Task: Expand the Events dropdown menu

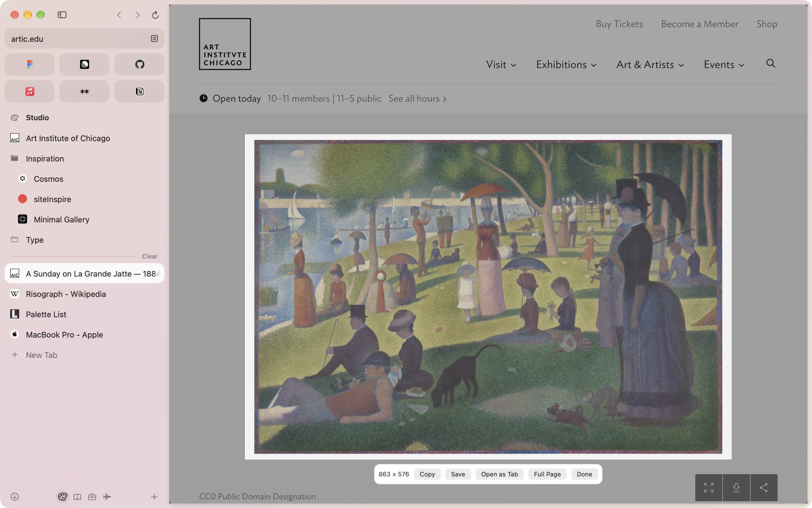Action: [x=724, y=65]
